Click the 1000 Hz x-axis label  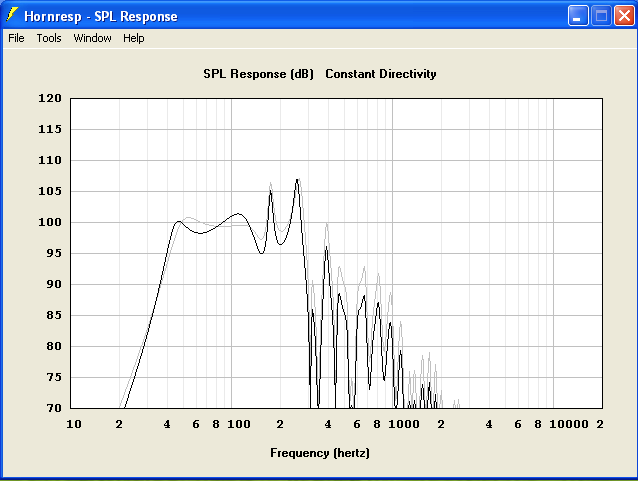point(404,424)
